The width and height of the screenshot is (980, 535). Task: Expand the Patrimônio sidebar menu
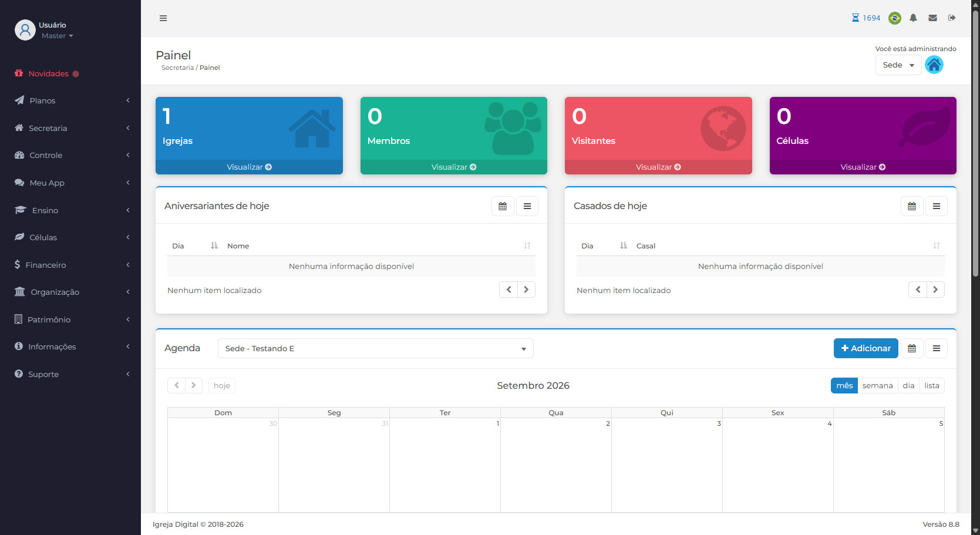(70, 319)
